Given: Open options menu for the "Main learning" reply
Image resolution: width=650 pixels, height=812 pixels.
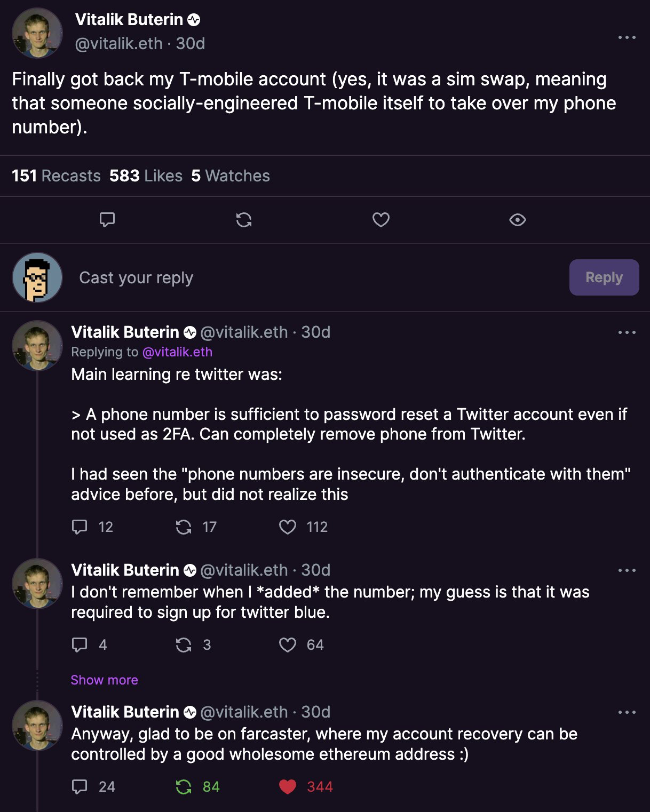Looking at the screenshot, I should [627, 332].
